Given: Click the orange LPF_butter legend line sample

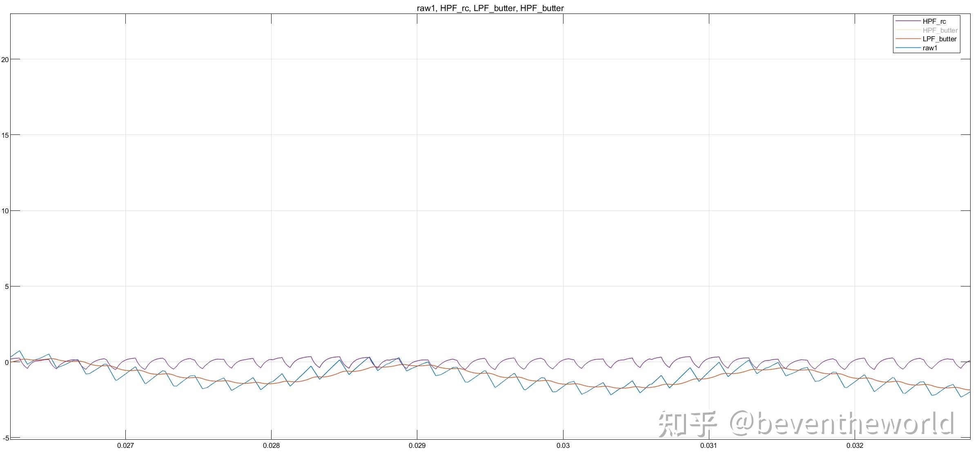Looking at the screenshot, I should tap(908, 39).
